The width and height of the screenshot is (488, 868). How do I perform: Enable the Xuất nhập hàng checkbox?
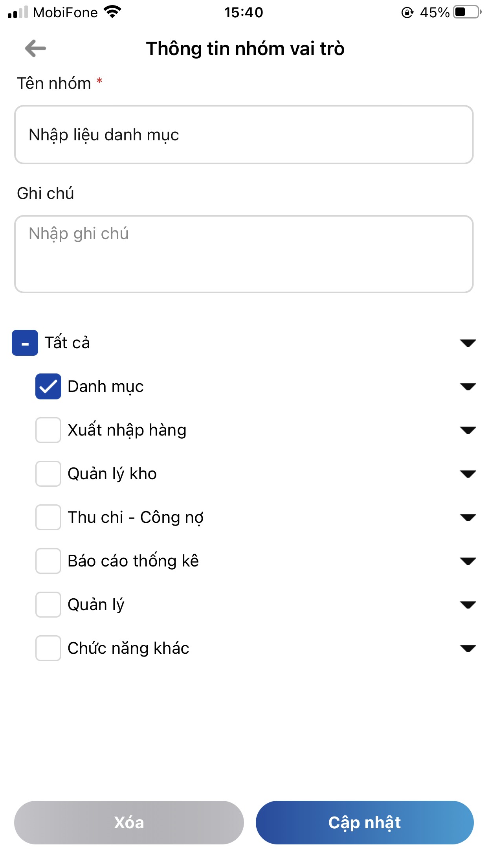pos(48,430)
